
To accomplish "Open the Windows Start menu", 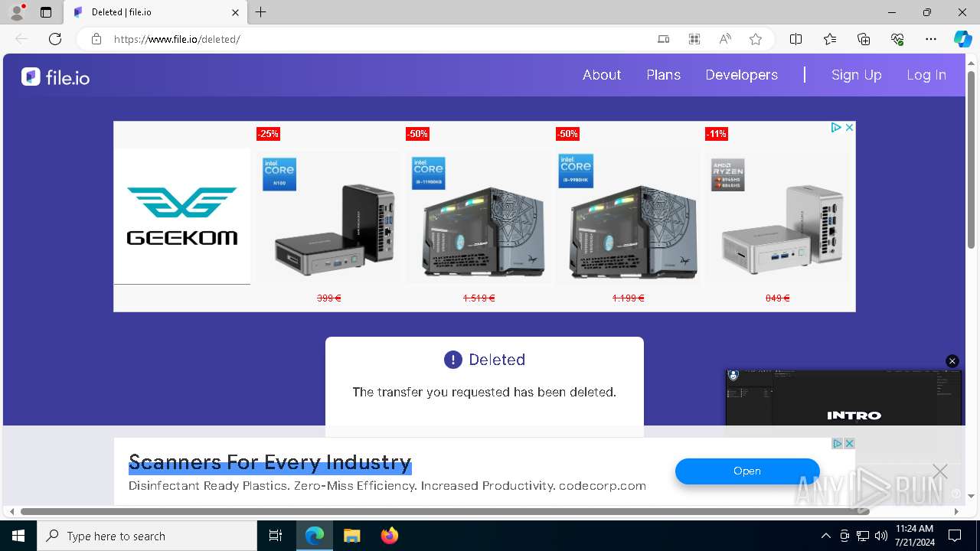I will point(18,536).
